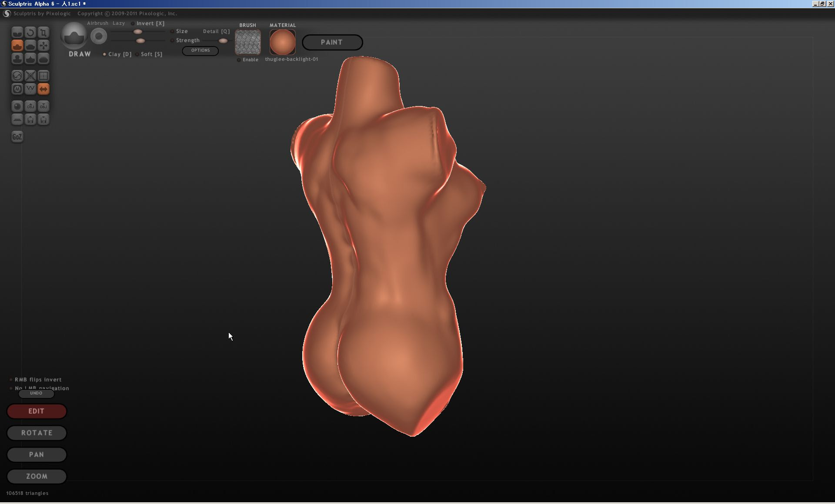Image resolution: width=835 pixels, height=504 pixels.
Task: Click the ROTATE navigation button
Action: [x=37, y=433]
